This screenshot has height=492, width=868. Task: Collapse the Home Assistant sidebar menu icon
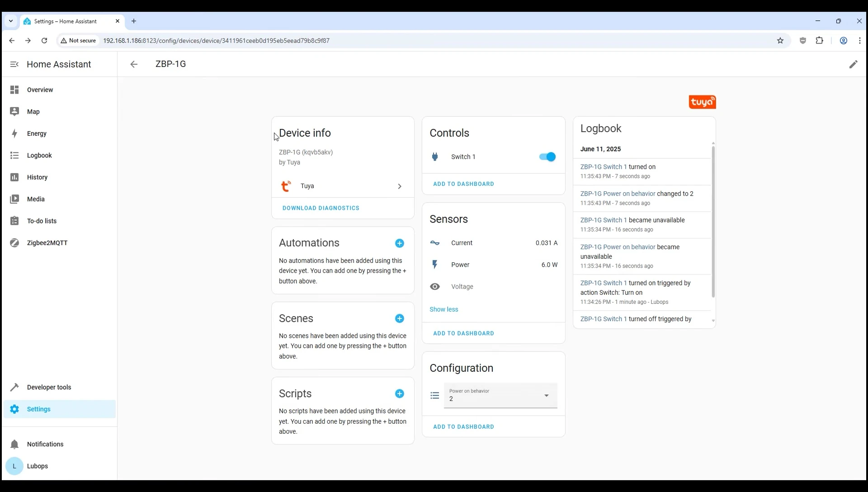coord(14,64)
